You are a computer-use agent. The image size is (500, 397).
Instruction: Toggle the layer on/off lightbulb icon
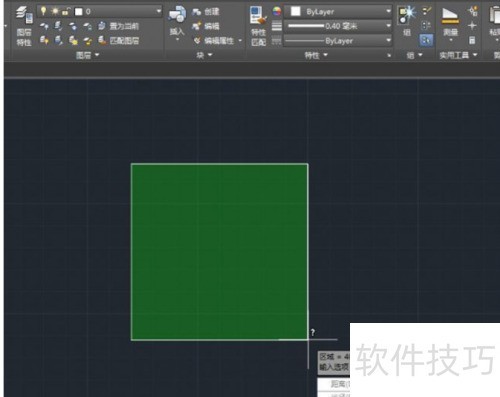point(43,11)
